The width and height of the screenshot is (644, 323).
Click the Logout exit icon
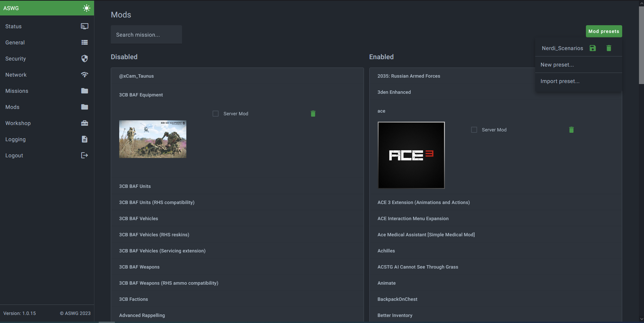pyautogui.click(x=85, y=155)
